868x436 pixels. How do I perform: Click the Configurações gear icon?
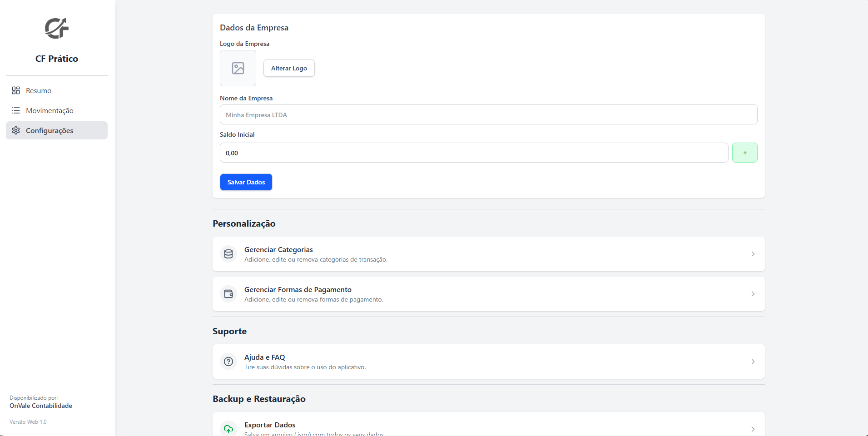[x=16, y=130]
